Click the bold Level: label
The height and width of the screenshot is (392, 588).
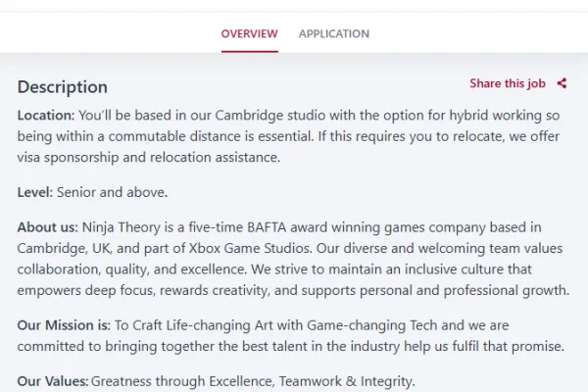(x=35, y=192)
